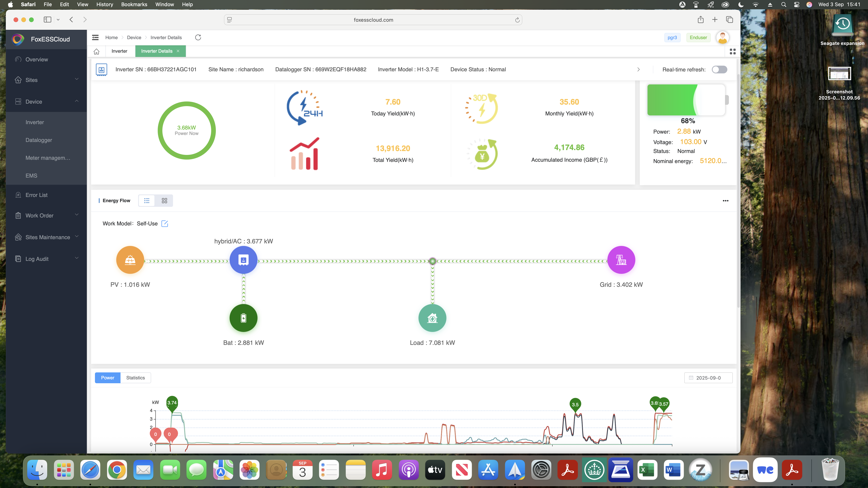Viewport: 868px width, 488px height.
Task: Switch Energy Flow to grid view
Action: click(x=164, y=201)
